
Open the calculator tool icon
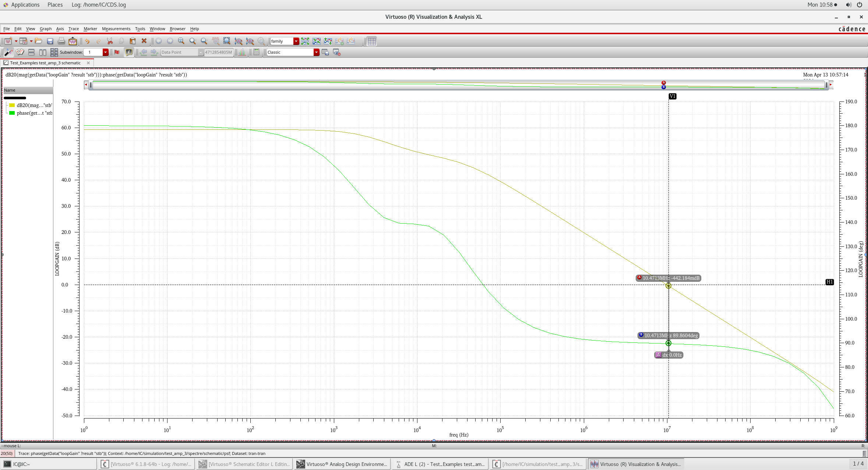pos(257,52)
